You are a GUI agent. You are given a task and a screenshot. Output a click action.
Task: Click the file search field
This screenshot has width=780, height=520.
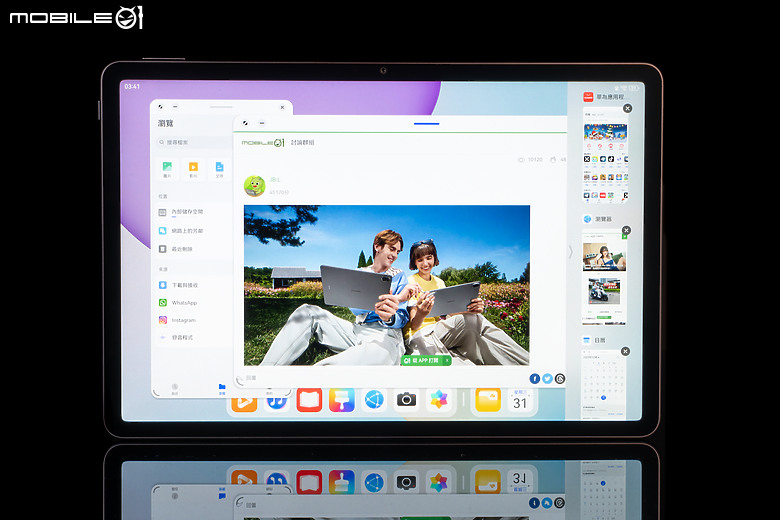(194, 142)
